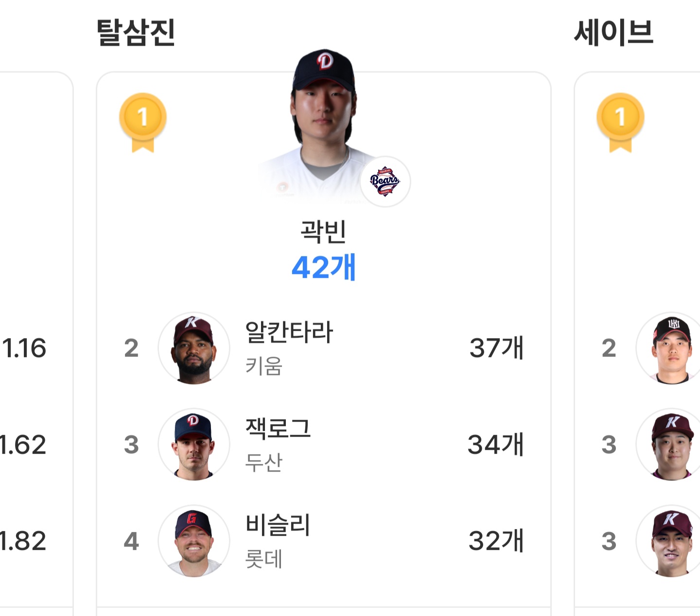Tap 비슬리's 32개 strikeout count
700x616 pixels.
(x=496, y=541)
